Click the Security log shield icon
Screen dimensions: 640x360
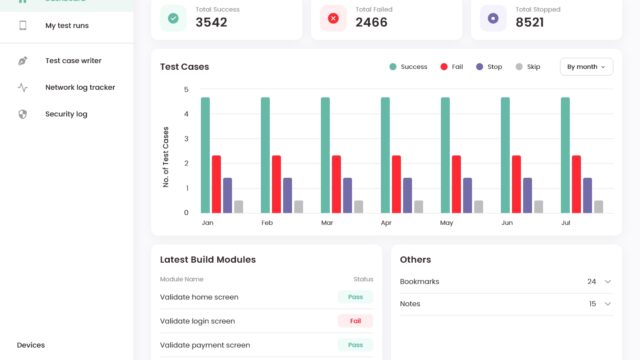pyautogui.click(x=22, y=114)
